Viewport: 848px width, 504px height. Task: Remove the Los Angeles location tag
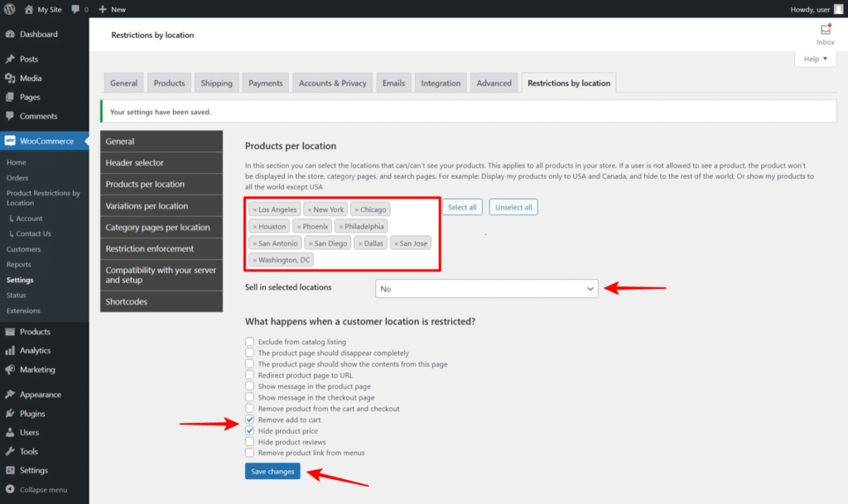tap(255, 210)
